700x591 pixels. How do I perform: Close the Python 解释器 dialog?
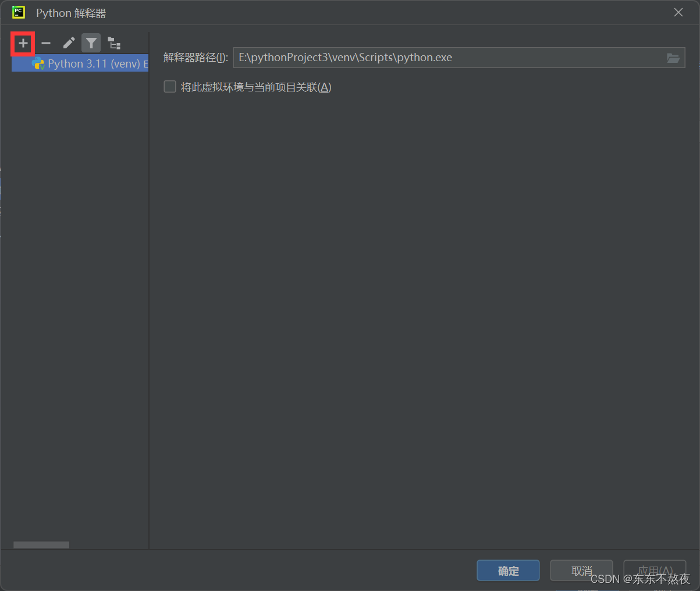coord(678,12)
